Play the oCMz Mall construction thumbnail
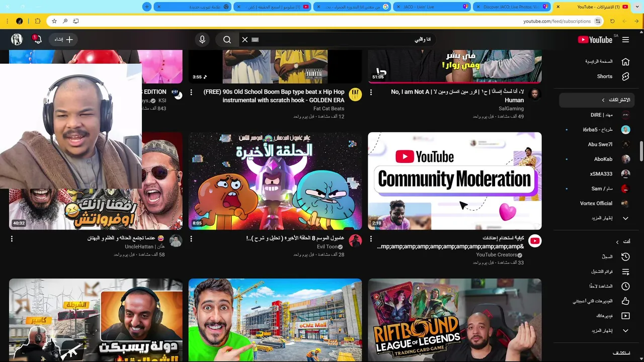Screen dimensions: 644x362 pyautogui.click(x=275, y=320)
